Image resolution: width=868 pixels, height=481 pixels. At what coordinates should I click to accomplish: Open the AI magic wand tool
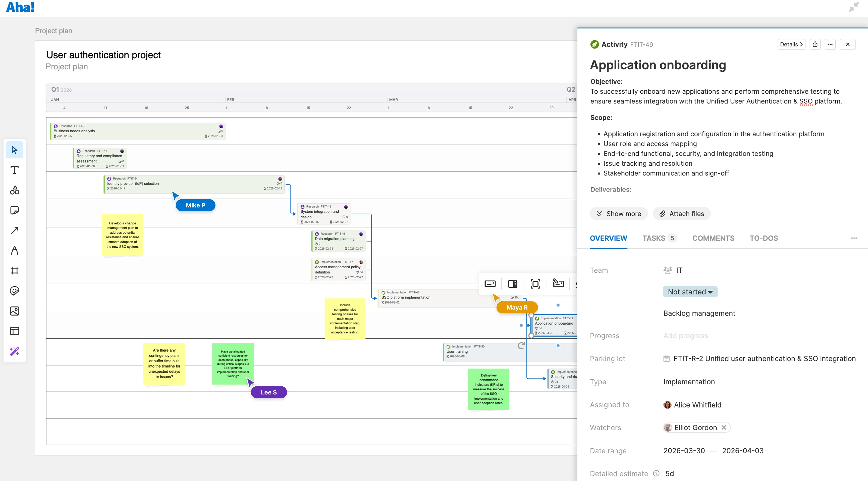coord(15,351)
